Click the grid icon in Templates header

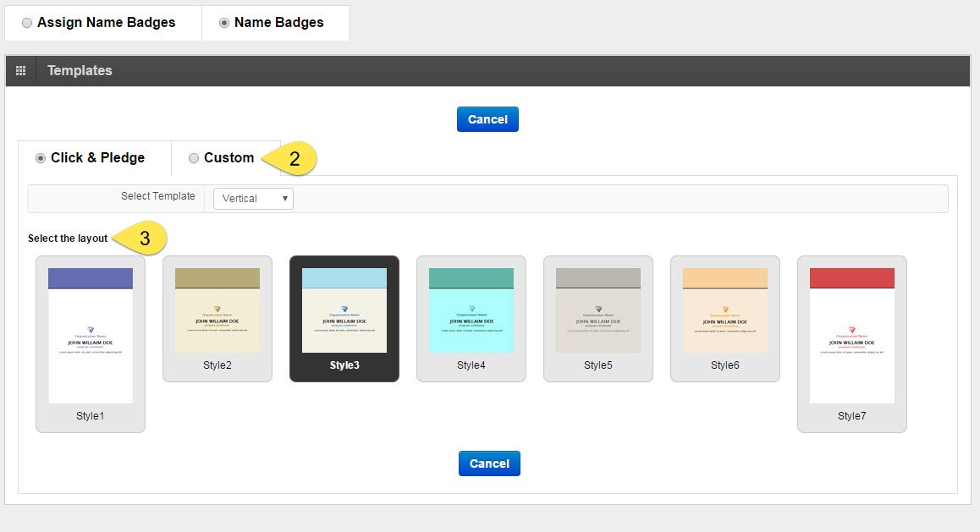click(x=21, y=71)
